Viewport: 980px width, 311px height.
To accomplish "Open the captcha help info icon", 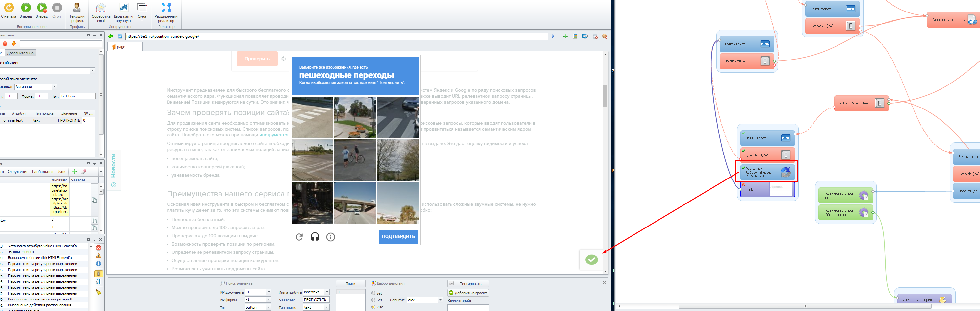I will coord(331,237).
